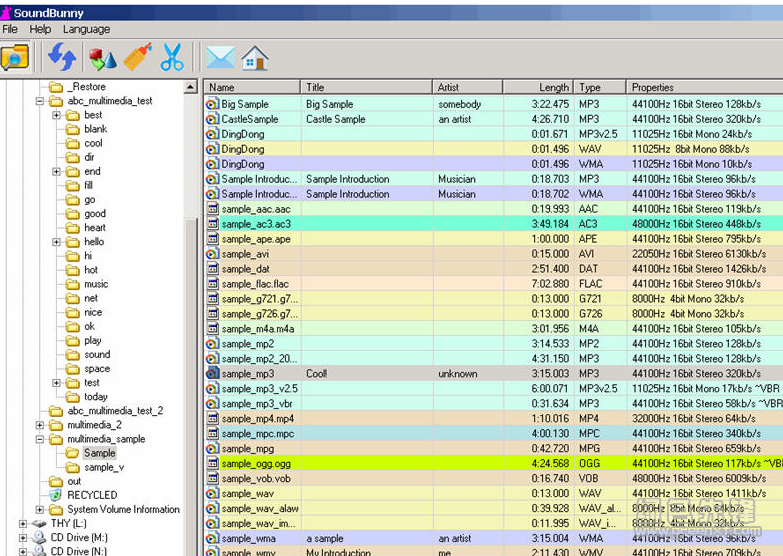Click length 7:02.880 of sample_flac
Viewport: 783px width, 556px height.
[x=550, y=284]
